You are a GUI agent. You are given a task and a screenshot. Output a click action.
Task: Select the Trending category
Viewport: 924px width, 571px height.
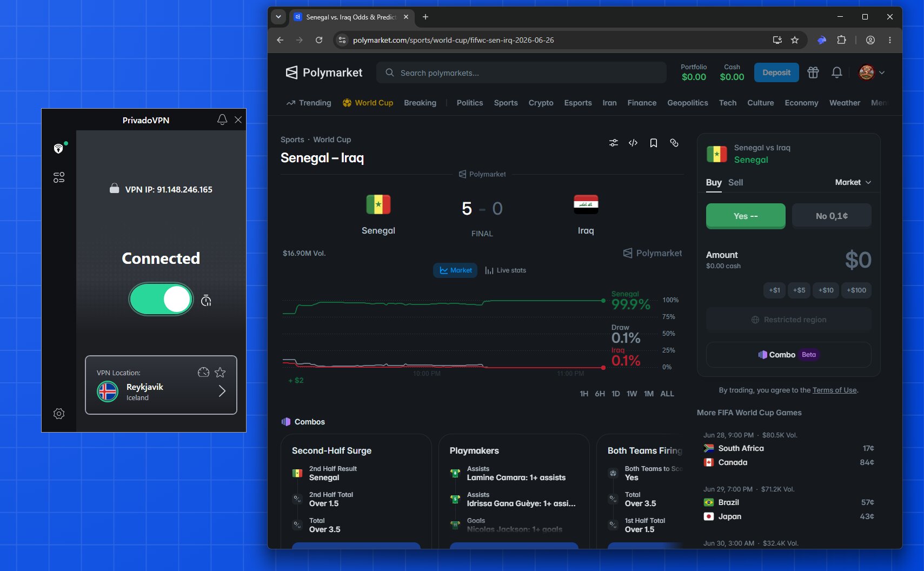point(309,103)
